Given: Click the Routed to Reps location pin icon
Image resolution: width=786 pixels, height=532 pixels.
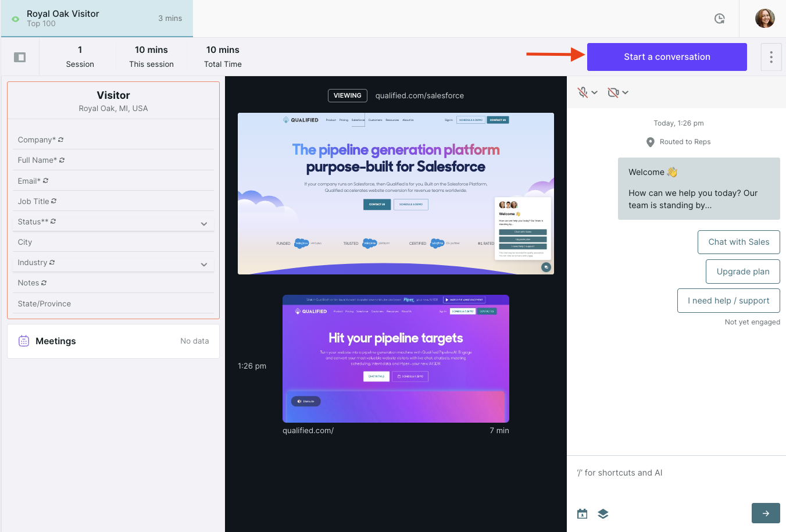Looking at the screenshot, I should click(651, 142).
